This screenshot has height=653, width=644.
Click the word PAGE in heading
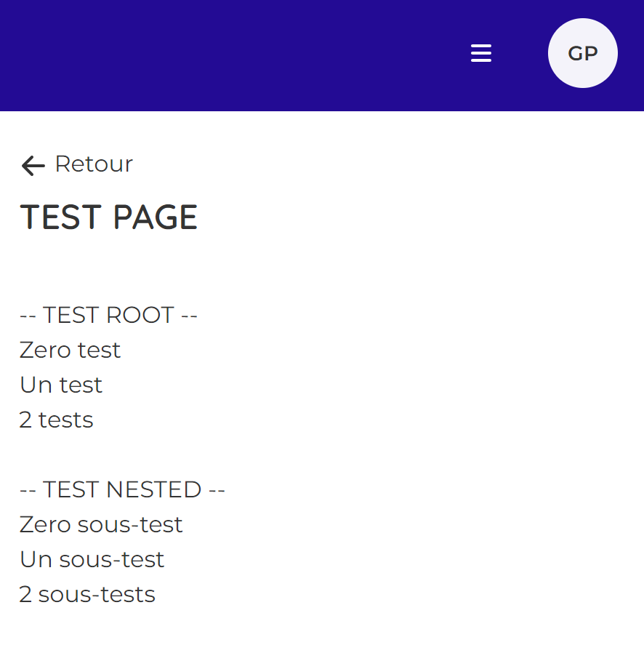pyautogui.click(x=156, y=217)
